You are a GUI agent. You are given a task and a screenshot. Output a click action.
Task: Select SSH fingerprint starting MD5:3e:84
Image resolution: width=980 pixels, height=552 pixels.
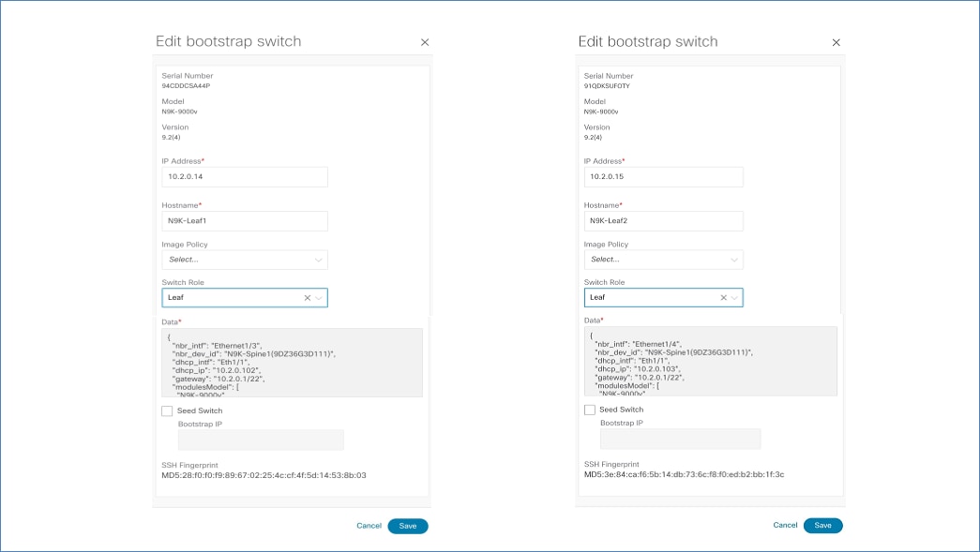684,474
